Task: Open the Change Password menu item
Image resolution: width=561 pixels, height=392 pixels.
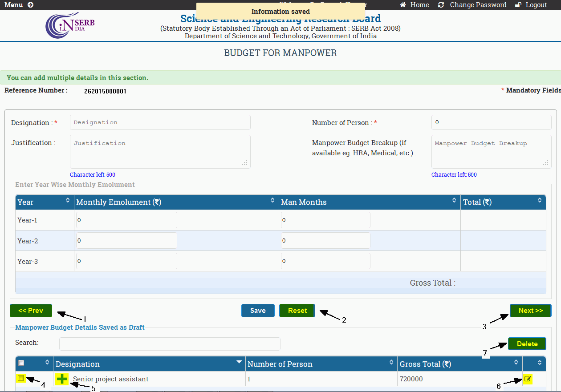Action: coord(472,5)
